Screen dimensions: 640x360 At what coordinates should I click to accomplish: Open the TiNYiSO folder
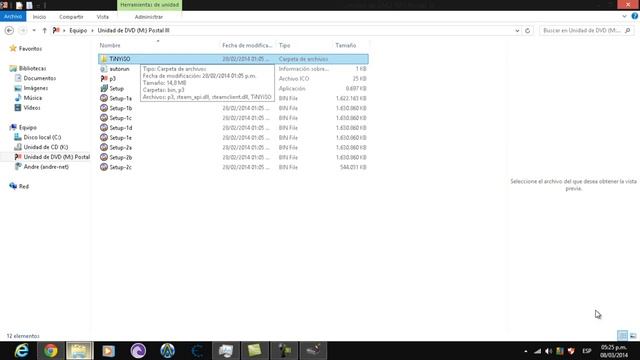coord(233,59)
